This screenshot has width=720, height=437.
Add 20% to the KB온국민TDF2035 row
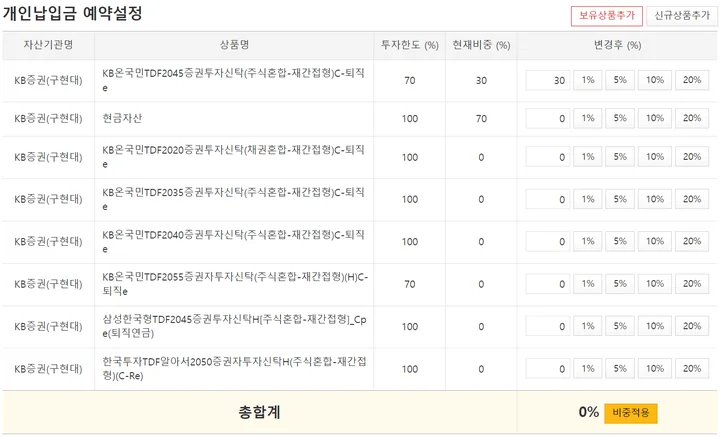point(692,199)
